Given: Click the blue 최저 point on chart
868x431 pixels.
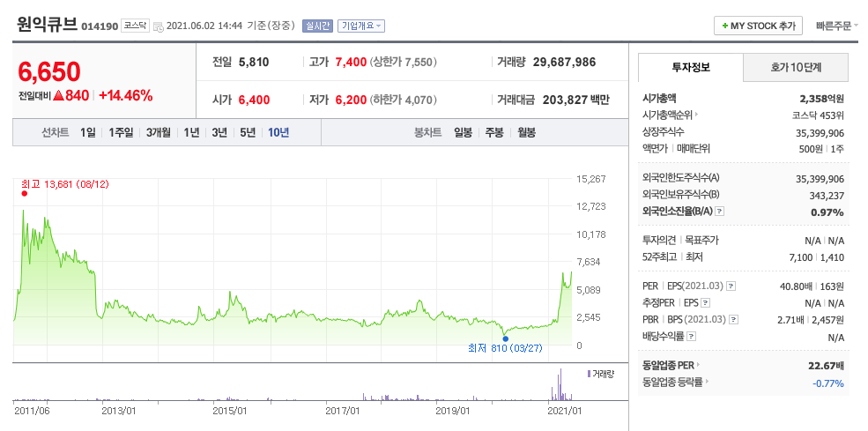Looking at the screenshot, I should coord(506,338).
